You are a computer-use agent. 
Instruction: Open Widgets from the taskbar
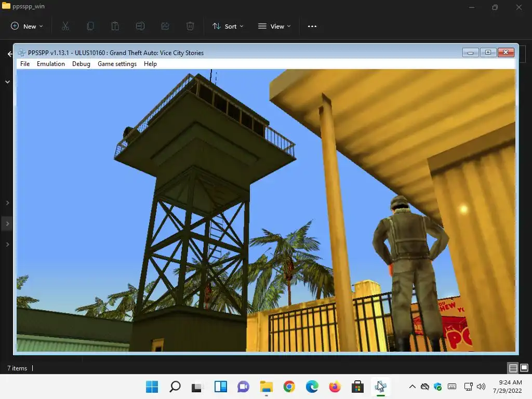pyautogui.click(x=220, y=387)
